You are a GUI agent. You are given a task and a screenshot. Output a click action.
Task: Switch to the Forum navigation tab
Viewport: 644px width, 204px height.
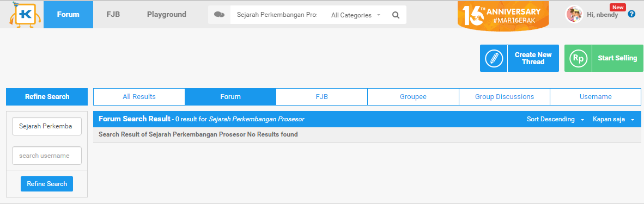pyautogui.click(x=68, y=14)
